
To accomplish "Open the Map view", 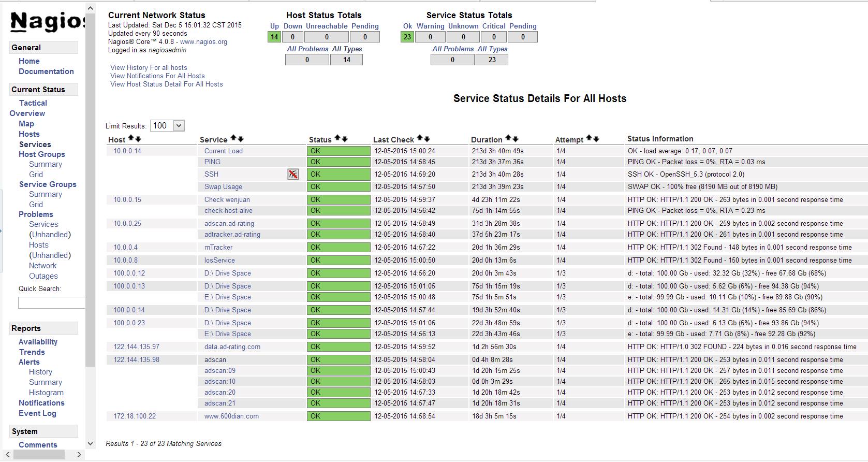I will tap(26, 124).
